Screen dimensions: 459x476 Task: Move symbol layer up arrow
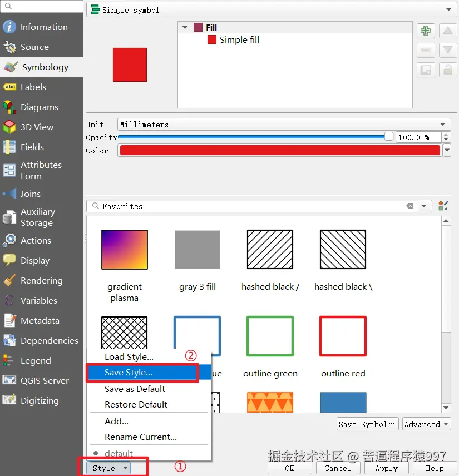tap(448, 31)
